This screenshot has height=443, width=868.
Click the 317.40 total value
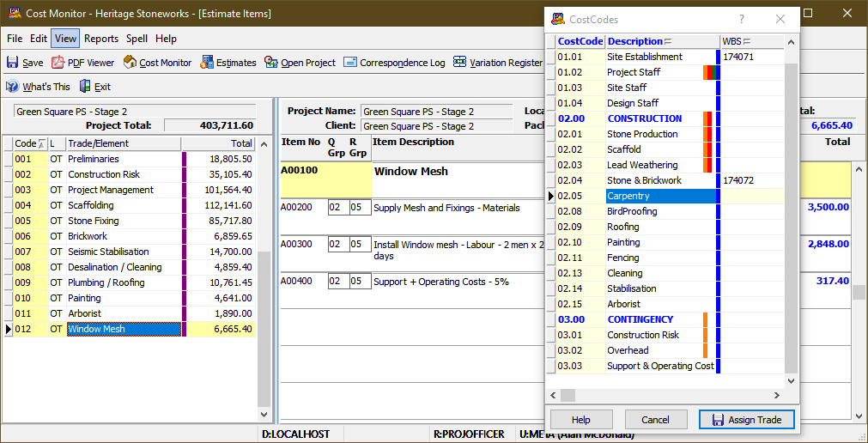coord(833,281)
